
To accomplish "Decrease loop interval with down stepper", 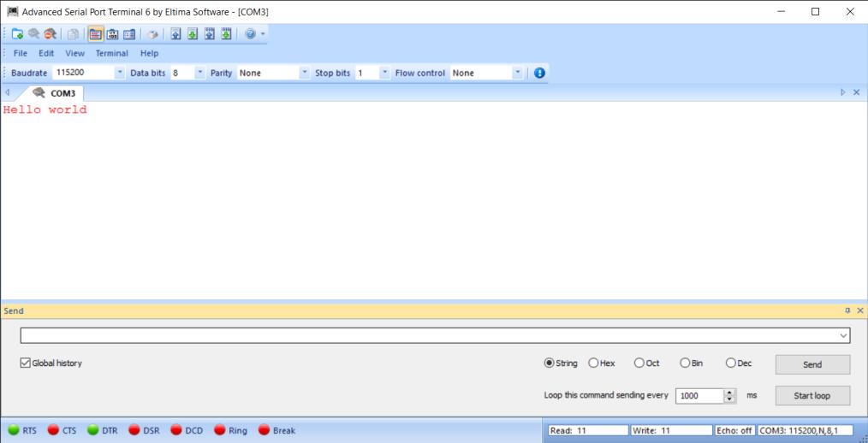I will click(730, 400).
